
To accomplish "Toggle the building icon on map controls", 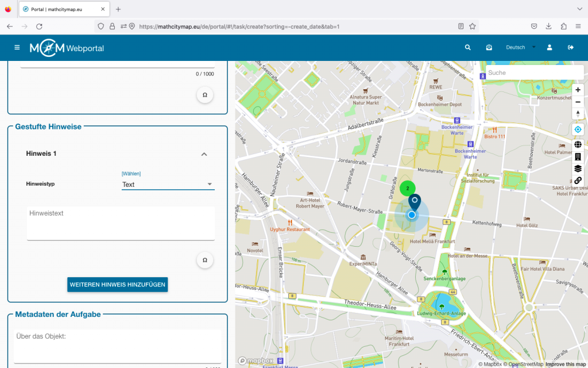I will 578,156.
